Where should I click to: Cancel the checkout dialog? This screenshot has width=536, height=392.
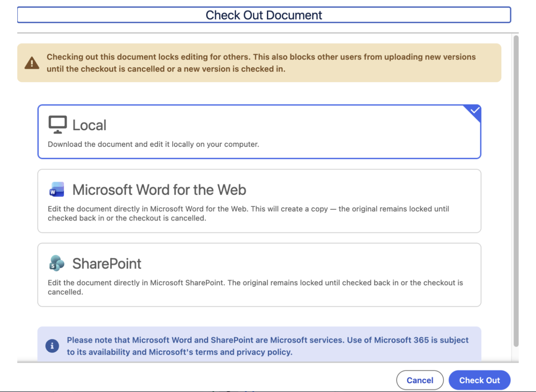tap(420, 380)
